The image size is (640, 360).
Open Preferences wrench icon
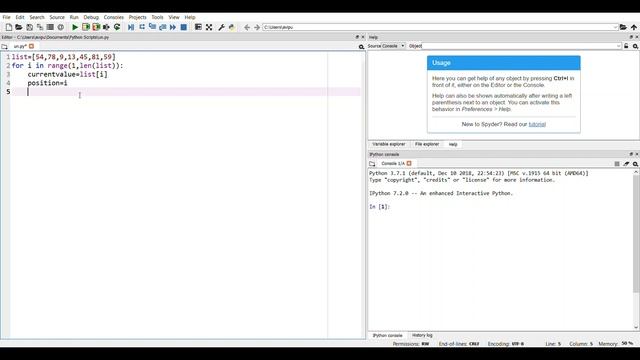pos(221,27)
